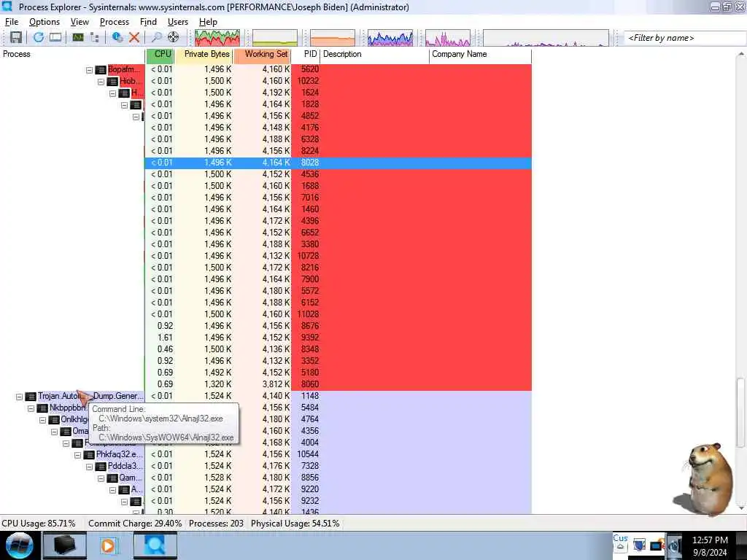Open the File menu
The height and width of the screenshot is (560, 747).
[x=12, y=22]
